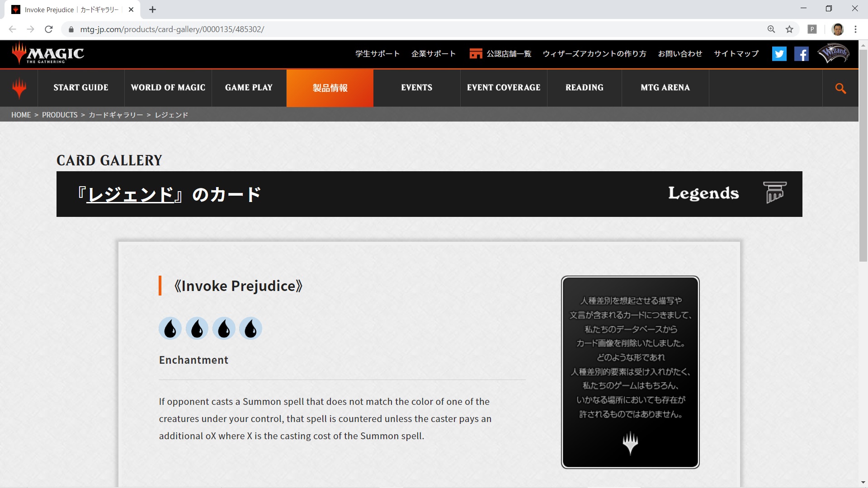
Task: Click the 公認店舗一覧 link
Action: [x=509, y=54]
